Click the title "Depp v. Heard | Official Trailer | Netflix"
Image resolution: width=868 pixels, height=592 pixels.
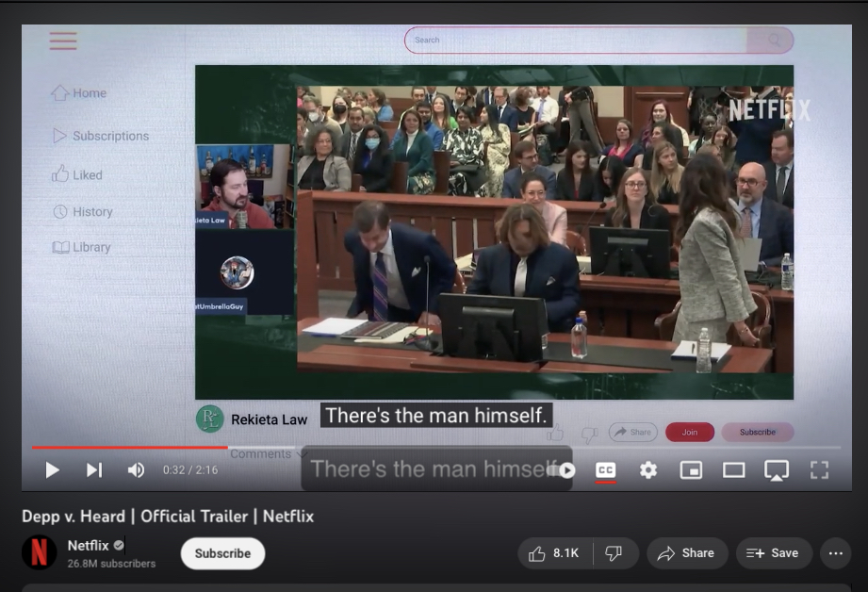[x=168, y=517]
